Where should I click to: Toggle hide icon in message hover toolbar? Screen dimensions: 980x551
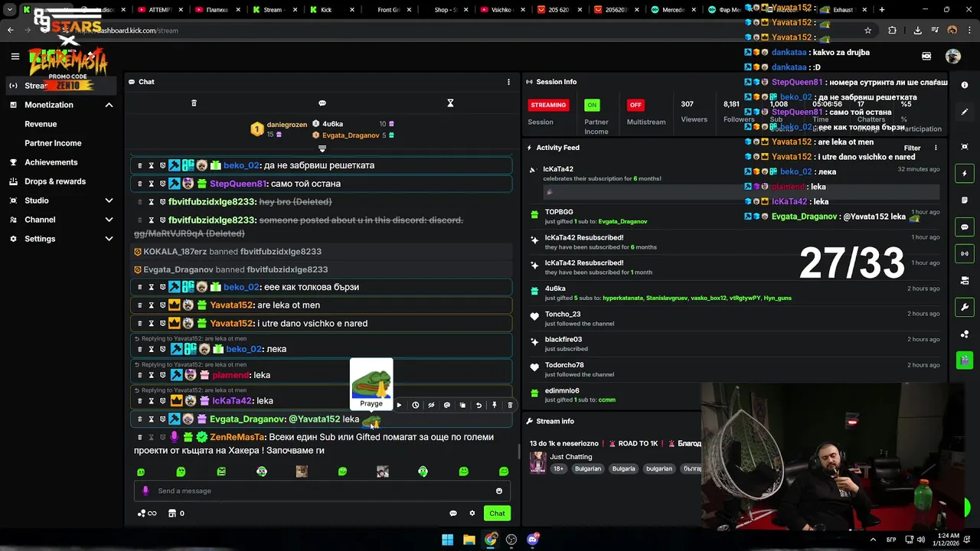[x=431, y=406]
